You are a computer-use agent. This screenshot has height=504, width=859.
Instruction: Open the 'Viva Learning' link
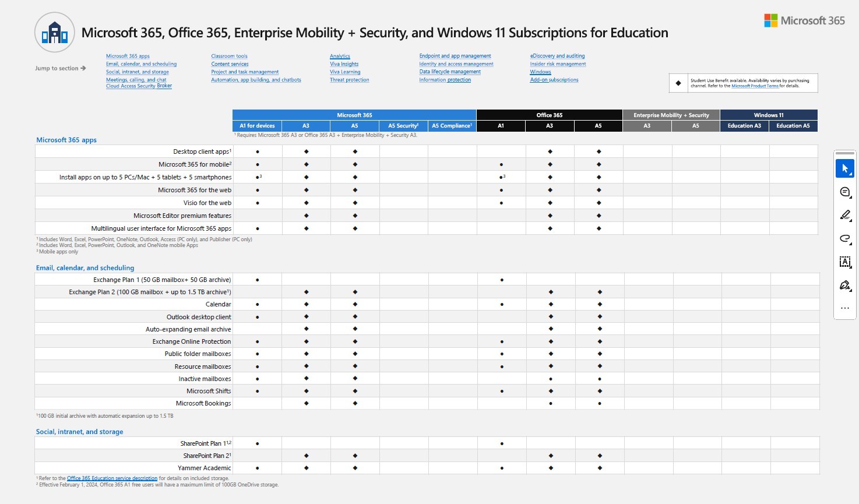tap(345, 72)
